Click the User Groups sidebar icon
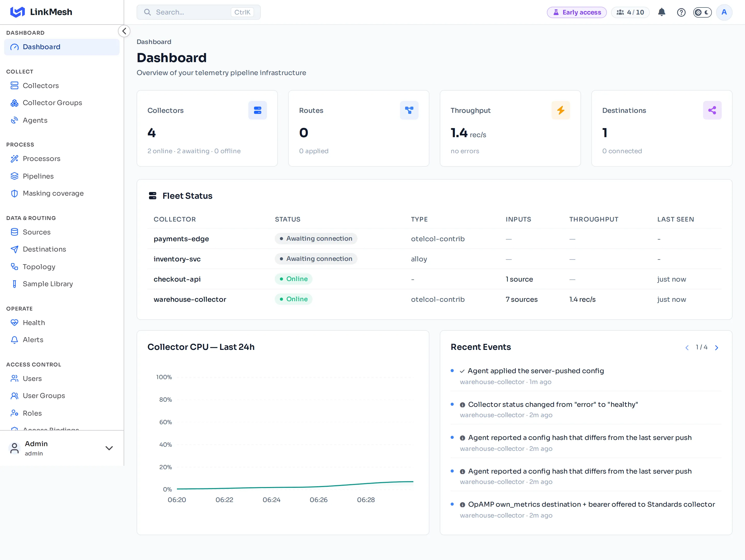The image size is (745, 560). tap(14, 396)
